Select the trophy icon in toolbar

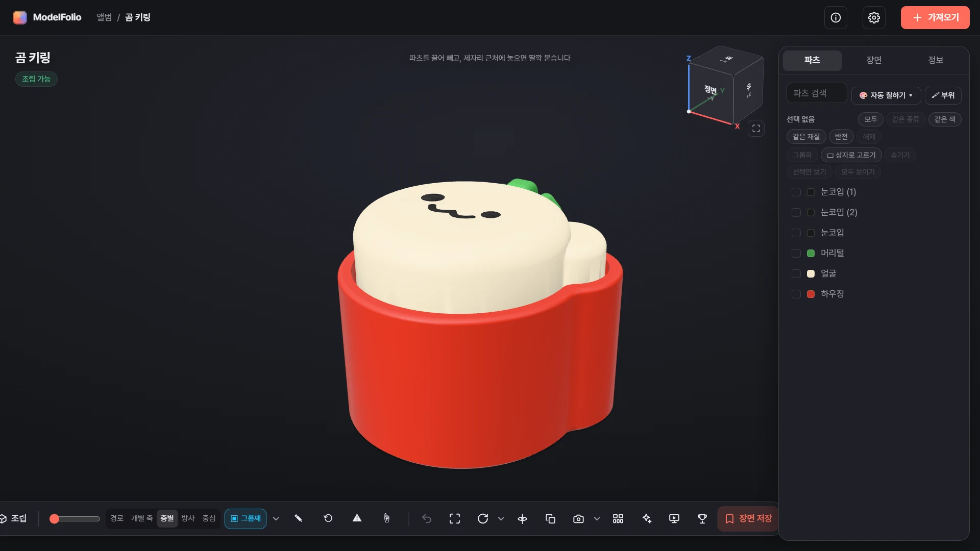pos(702,519)
